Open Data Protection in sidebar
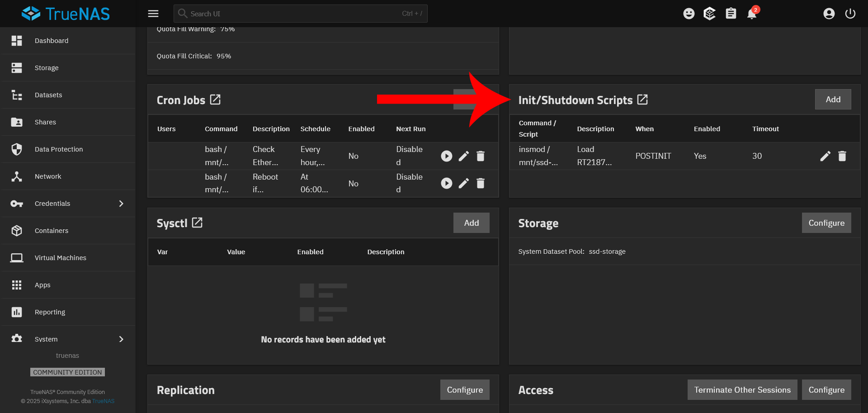 tap(69, 149)
